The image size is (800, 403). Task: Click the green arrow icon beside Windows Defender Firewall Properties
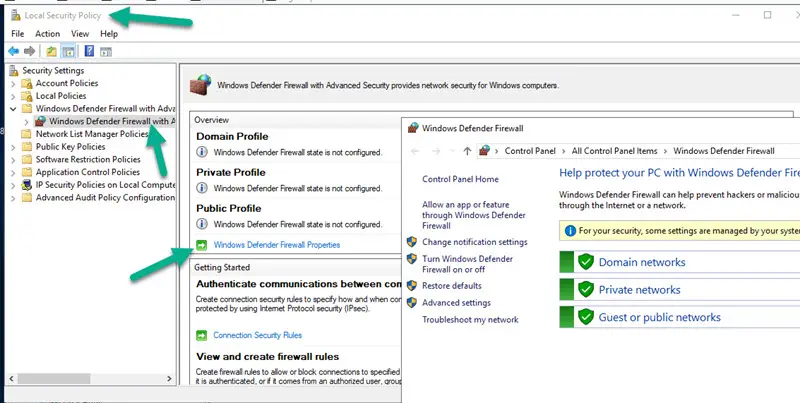coord(202,245)
